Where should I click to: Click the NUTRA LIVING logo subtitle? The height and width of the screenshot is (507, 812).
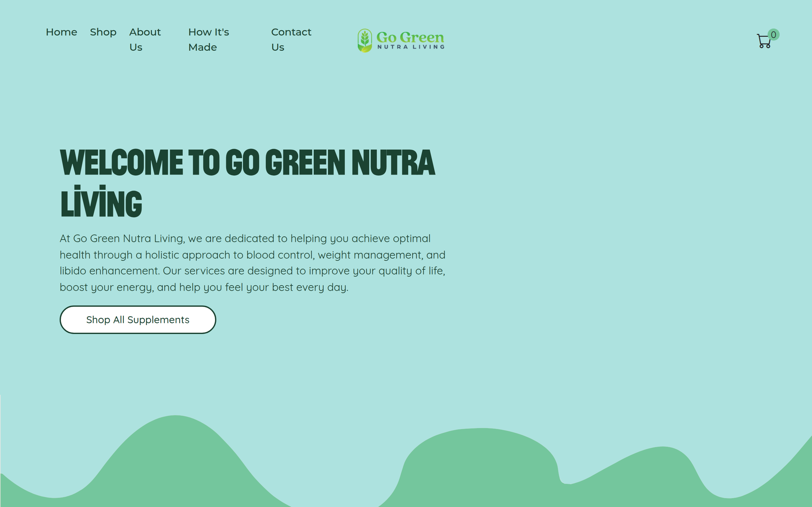[x=411, y=47]
